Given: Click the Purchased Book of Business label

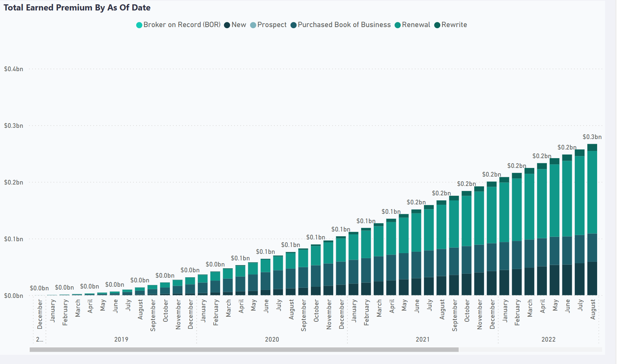Looking at the screenshot, I should tap(344, 25).
